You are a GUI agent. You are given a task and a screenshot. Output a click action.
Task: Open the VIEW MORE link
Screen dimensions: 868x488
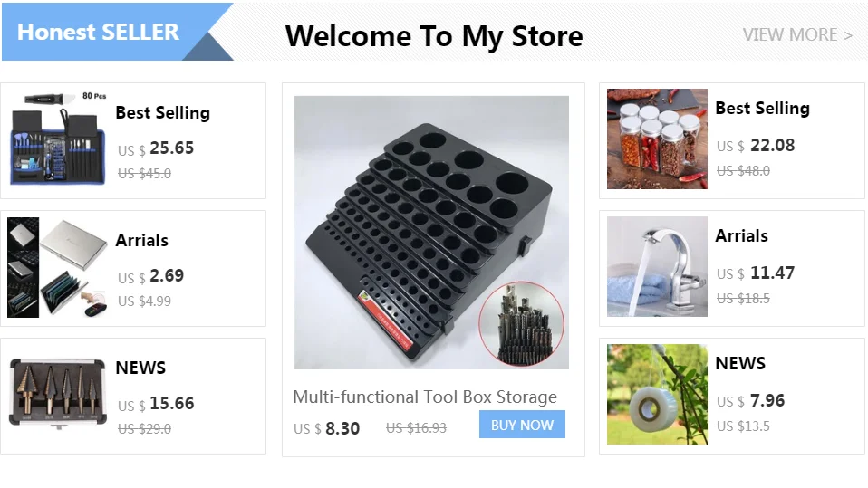(x=797, y=34)
